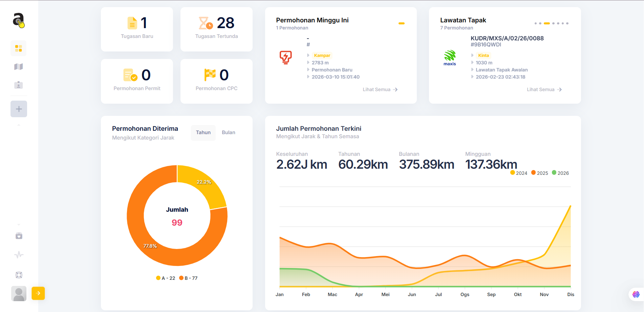The height and width of the screenshot is (312, 644).
Task: Toggle the 2025 series in chart legend
Action: coord(539,173)
